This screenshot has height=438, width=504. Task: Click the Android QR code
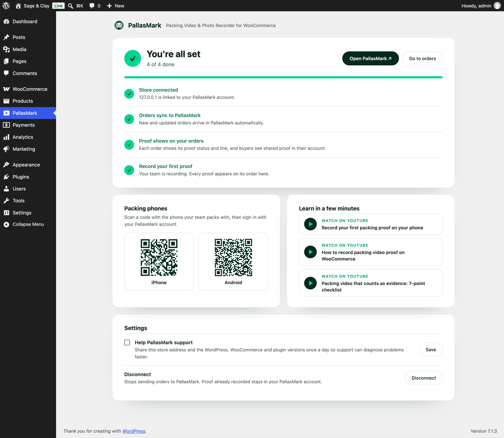233,257
